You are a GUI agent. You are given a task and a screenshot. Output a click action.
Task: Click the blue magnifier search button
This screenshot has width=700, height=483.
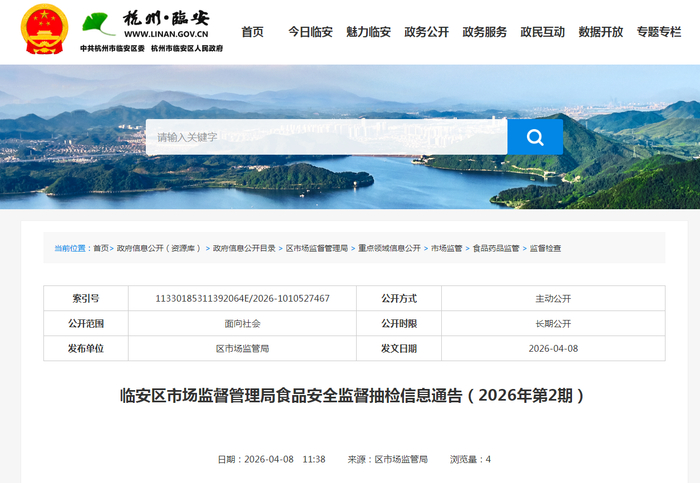[x=535, y=137]
